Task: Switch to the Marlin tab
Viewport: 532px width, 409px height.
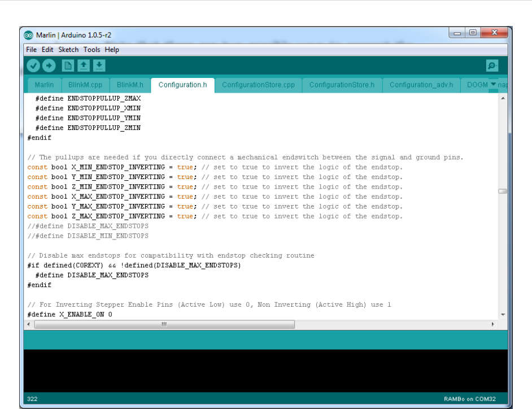Action: click(44, 85)
